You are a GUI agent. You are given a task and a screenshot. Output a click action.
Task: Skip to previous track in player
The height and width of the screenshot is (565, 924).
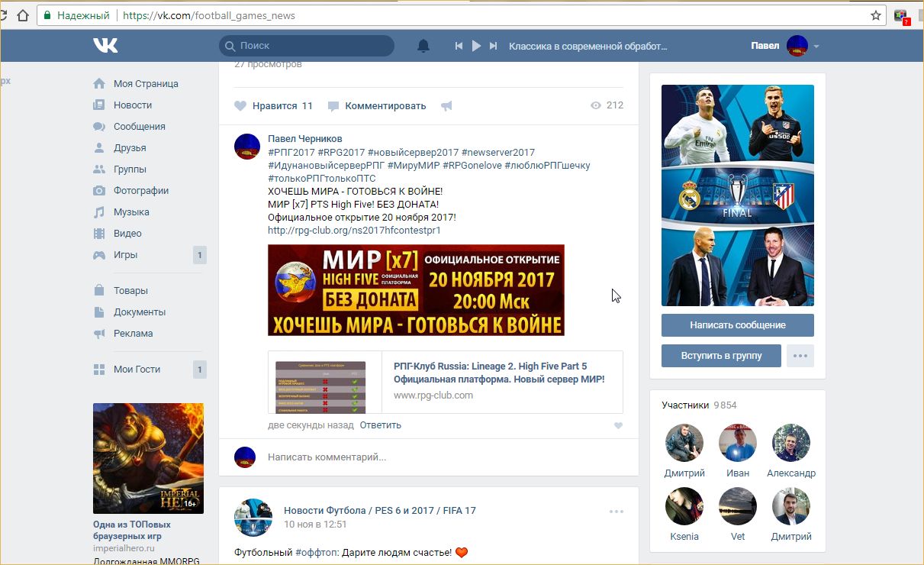coord(459,46)
